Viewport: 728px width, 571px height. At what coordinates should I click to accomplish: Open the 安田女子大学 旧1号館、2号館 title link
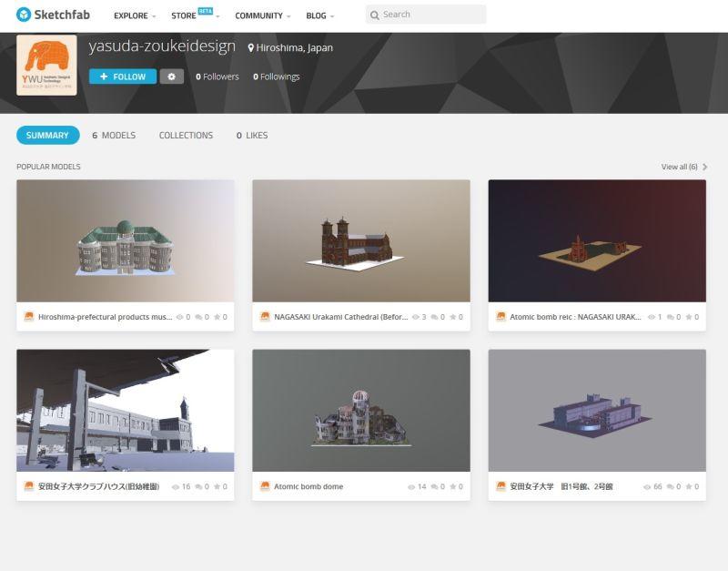[x=561, y=486]
